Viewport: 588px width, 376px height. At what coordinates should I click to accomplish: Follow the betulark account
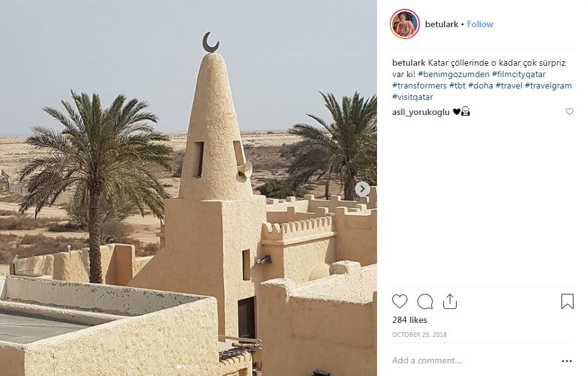point(479,24)
